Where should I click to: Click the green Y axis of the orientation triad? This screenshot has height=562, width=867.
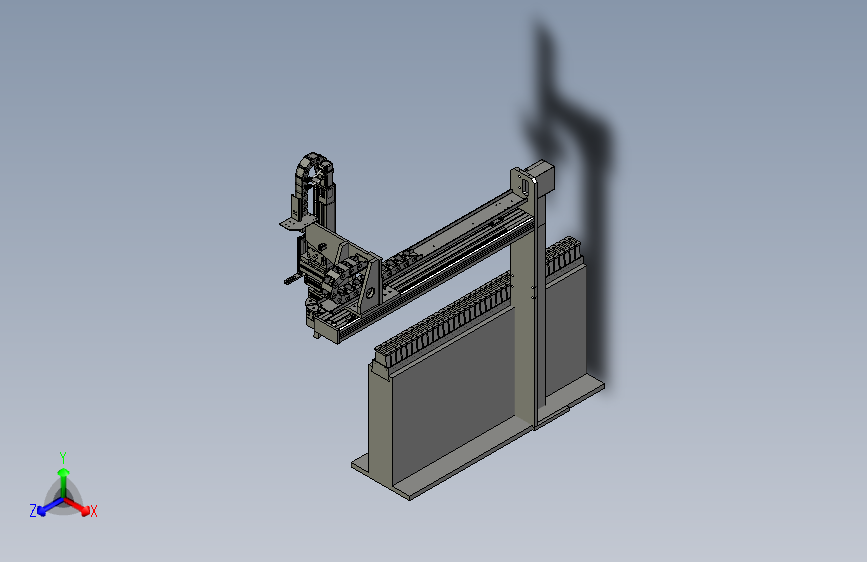[x=63, y=482]
